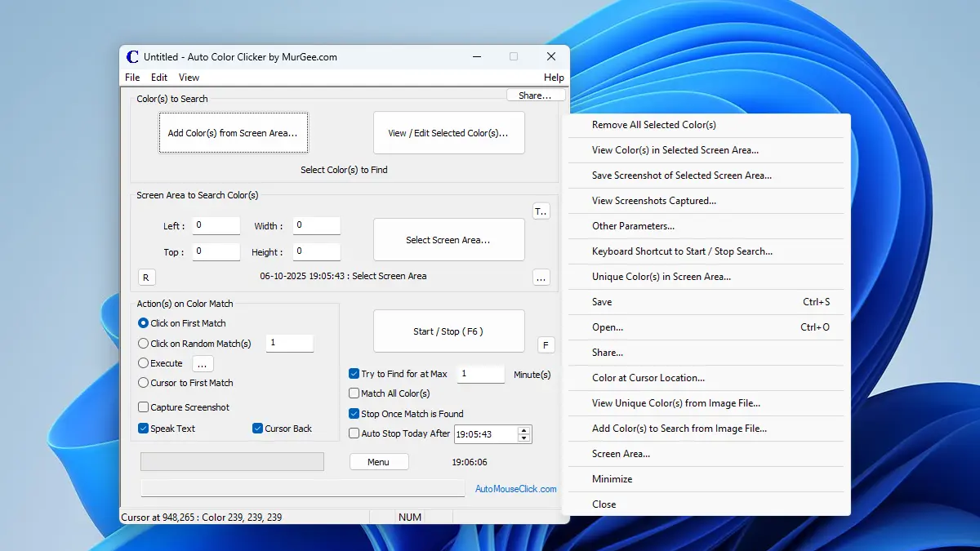Screen dimensions: 980x551
Task: Click the F button next to Start / Stop
Action: click(x=546, y=344)
